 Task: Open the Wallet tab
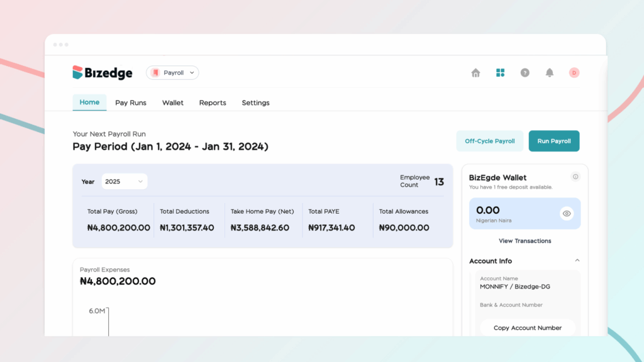[173, 102]
